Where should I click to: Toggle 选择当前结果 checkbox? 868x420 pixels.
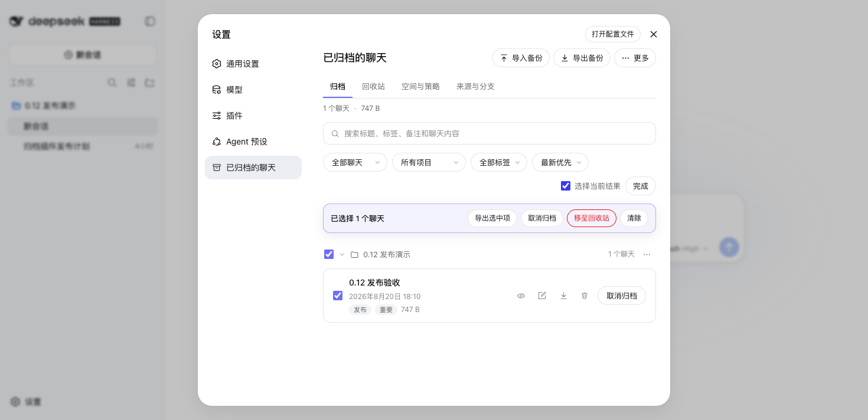(x=566, y=186)
